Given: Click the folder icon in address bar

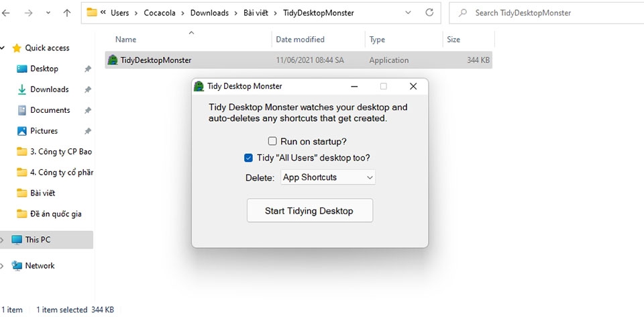Looking at the screenshot, I should [92, 12].
